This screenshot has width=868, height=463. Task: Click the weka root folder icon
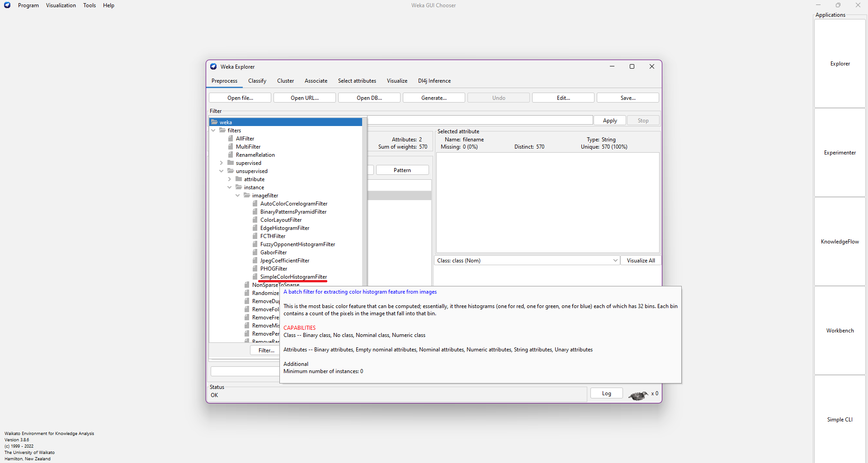214,122
